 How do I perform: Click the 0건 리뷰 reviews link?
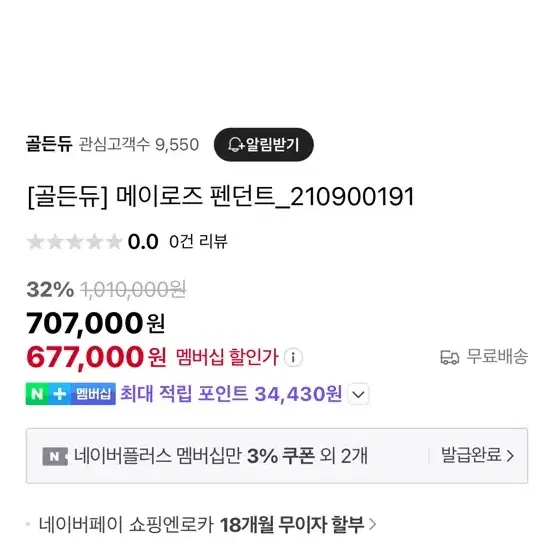tap(198, 242)
